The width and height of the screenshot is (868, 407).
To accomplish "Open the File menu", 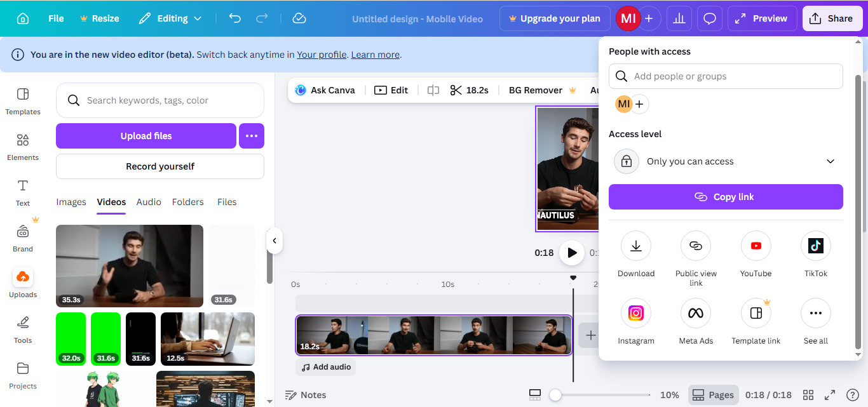I will [x=56, y=18].
